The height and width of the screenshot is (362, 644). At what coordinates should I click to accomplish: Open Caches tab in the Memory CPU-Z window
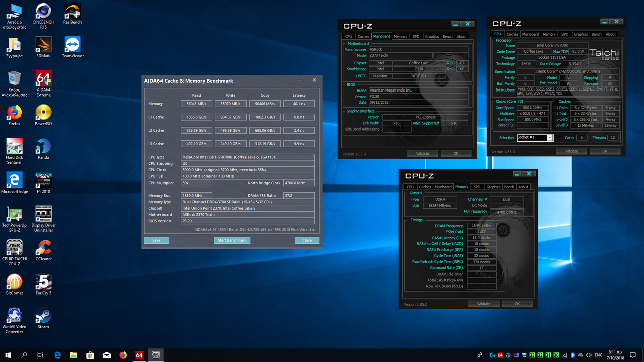pyautogui.click(x=425, y=187)
